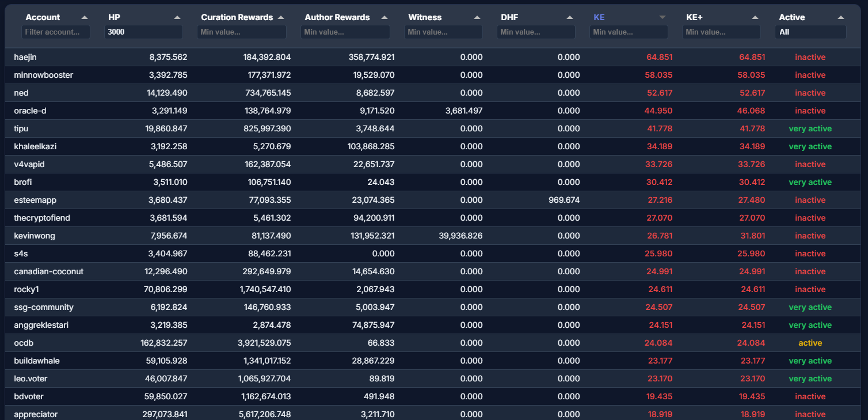
Task: Click the kevinwong account row
Action: tap(35, 236)
